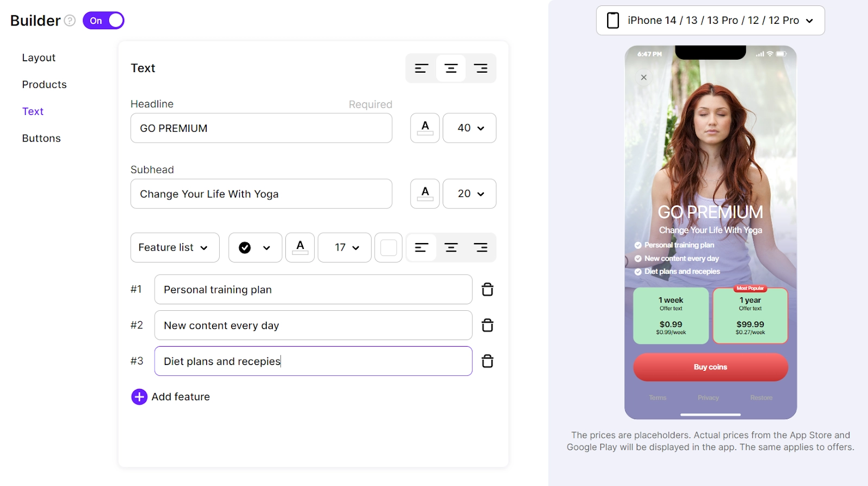Delete feature #3 Diet plans and recepies
The image size is (868, 486).
coord(487,361)
